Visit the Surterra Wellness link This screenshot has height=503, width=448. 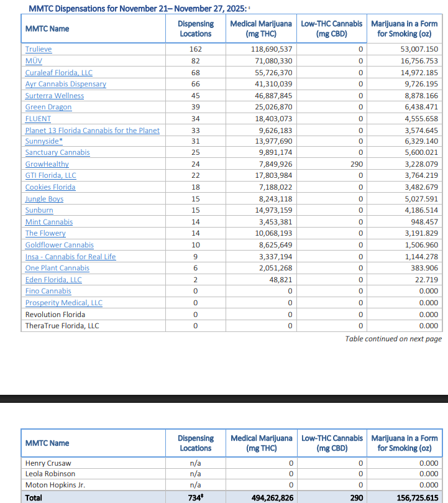pyautogui.click(x=54, y=96)
